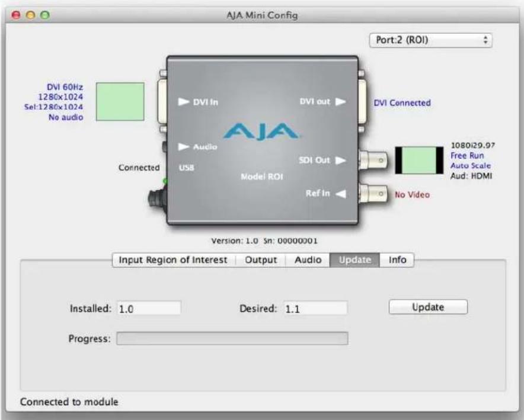
Task: Click the No Video status text
Action: click(x=412, y=195)
